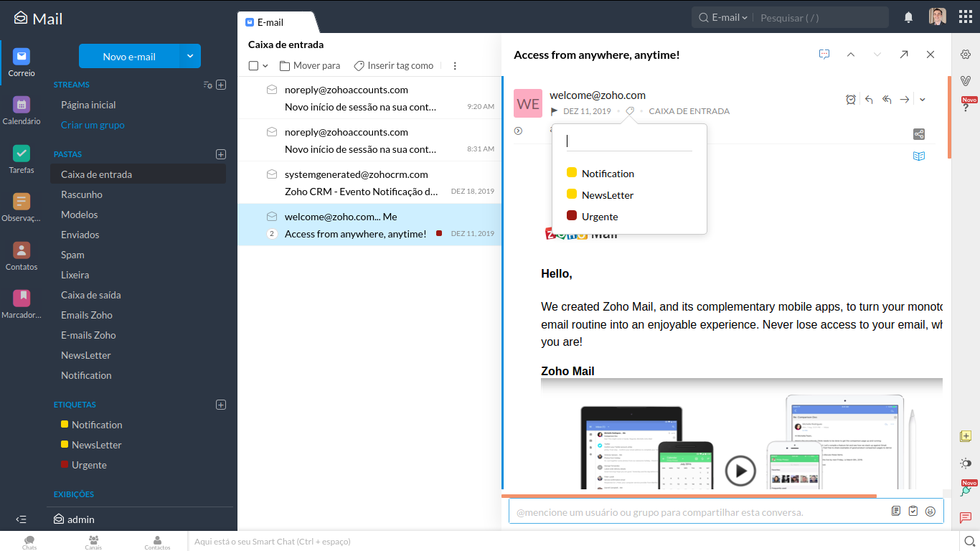Click the share icon in message
Viewport: 980px width, 551px height.
[919, 134]
